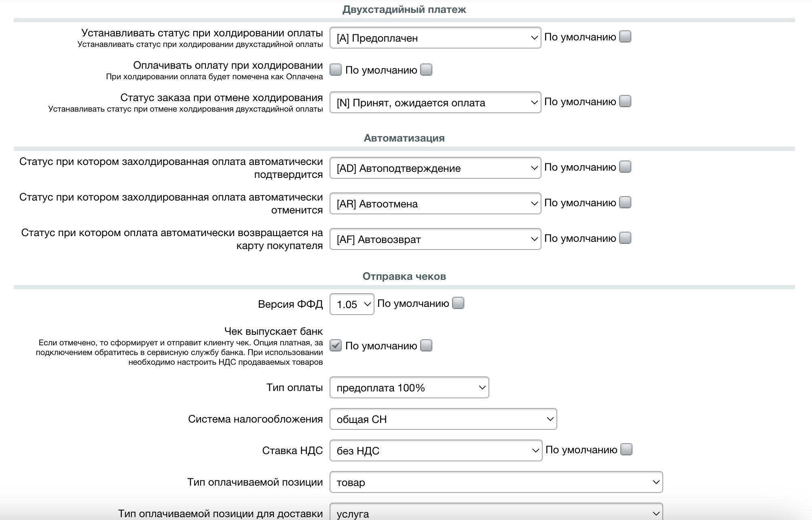Image resolution: width=812 pixels, height=520 pixels.
Task: Check default box for Версия ФФД
Action: pos(458,303)
